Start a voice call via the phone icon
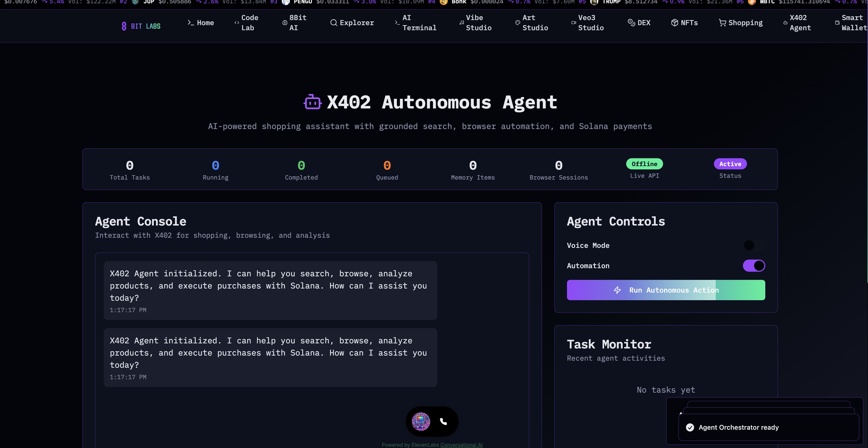This screenshot has height=448, width=868. (x=444, y=421)
